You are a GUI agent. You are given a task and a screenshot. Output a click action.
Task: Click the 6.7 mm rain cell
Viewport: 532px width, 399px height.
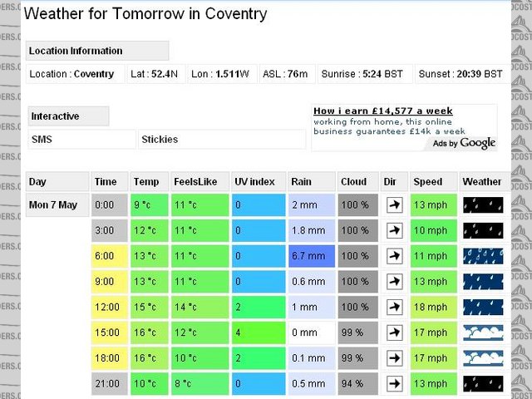tap(311, 256)
